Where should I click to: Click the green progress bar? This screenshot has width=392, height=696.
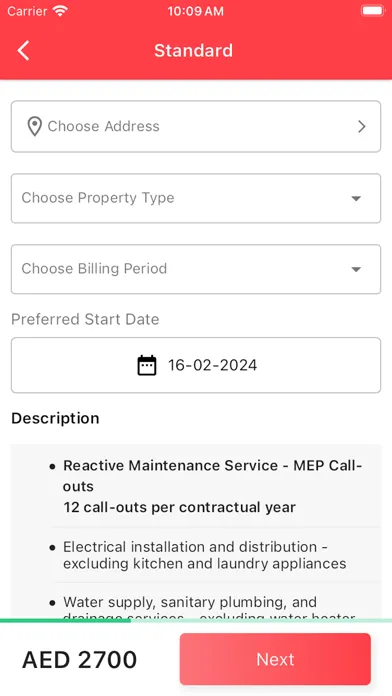(65, 621)
